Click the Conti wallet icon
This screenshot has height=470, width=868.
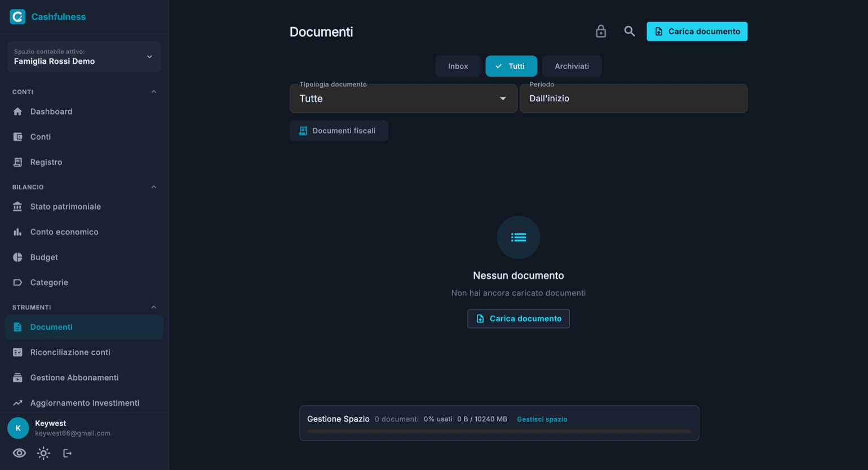[x=17, y=137]
